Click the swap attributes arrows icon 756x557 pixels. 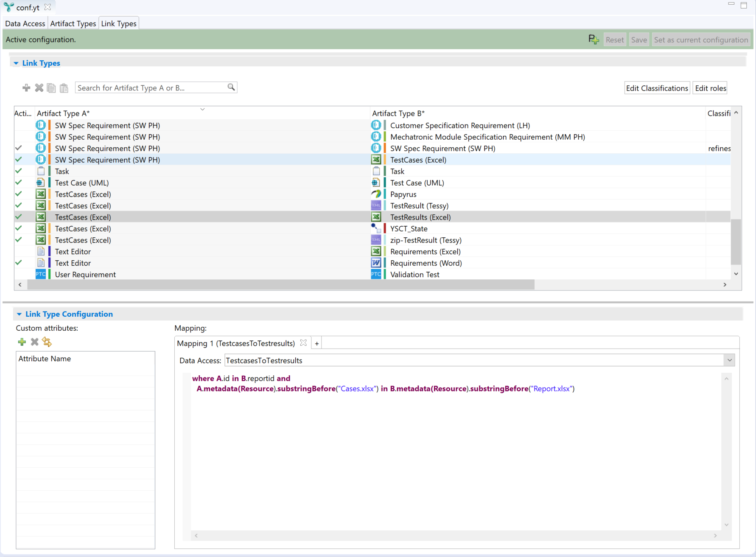pyautogui.click(x=47, y=342)
